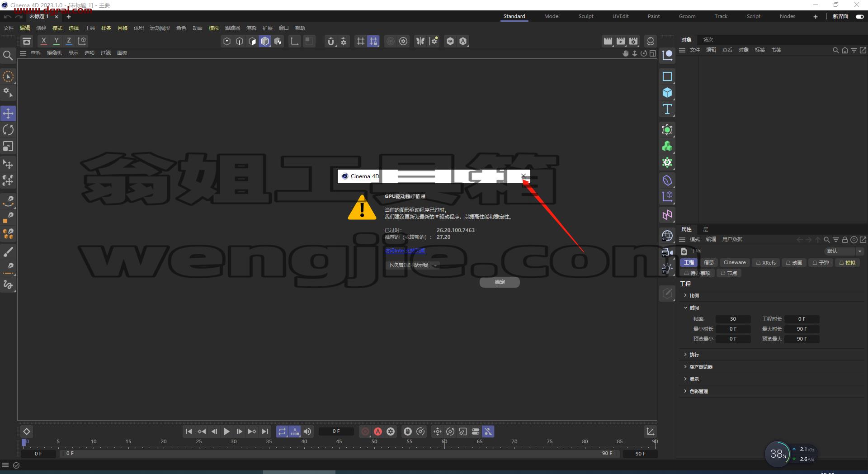Add a new layout with plus icon
The image size is (868, 474).
816,17
